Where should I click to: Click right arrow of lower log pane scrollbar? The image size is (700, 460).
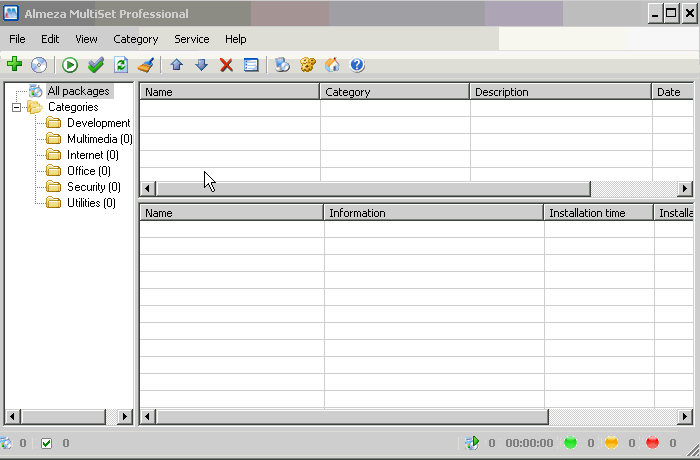(685, 417)
